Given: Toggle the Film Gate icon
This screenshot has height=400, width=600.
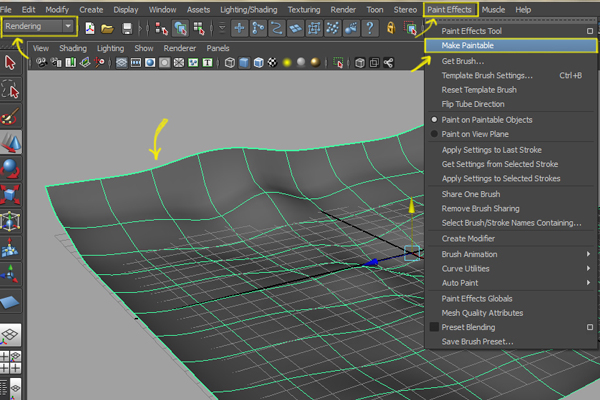Looking at the screenshot, I should pyautogui.click(x=136, y=62).
